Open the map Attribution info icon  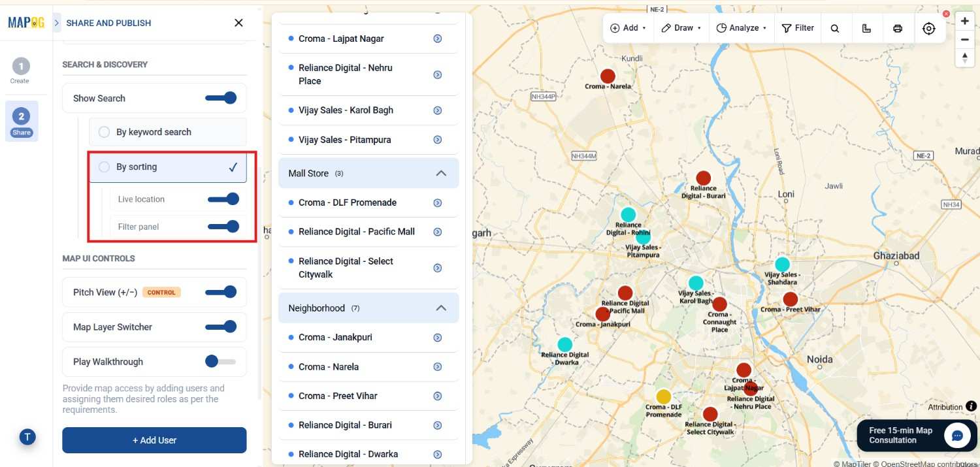pos(971,406)
